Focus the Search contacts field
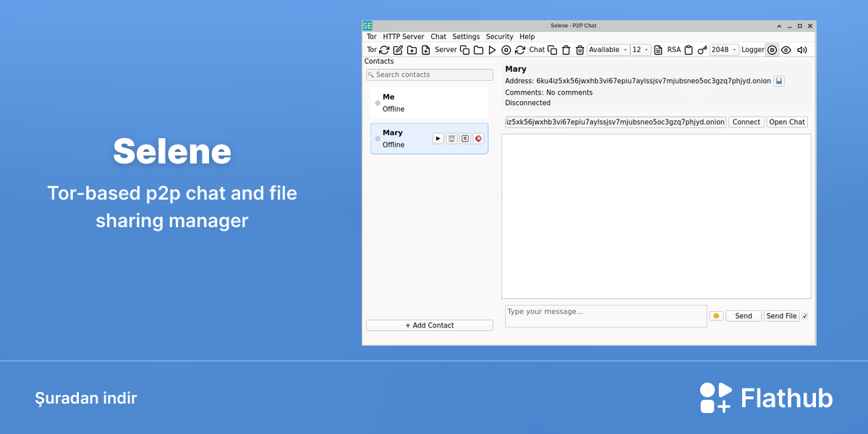 (430, 75)
